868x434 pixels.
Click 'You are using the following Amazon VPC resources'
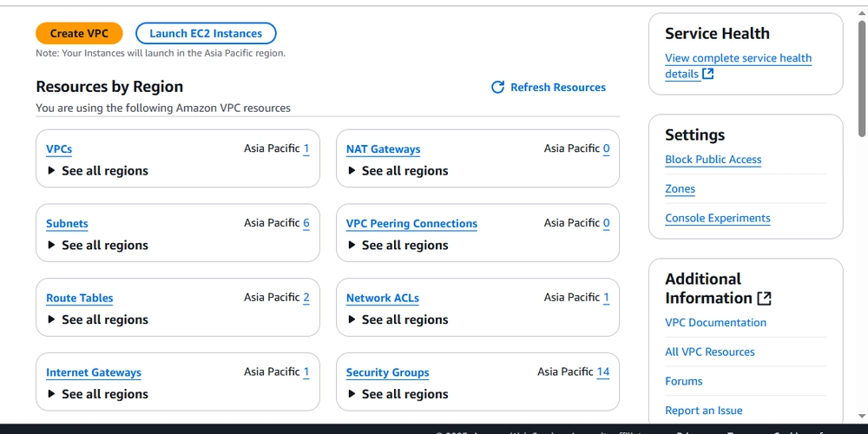[163, 108]
